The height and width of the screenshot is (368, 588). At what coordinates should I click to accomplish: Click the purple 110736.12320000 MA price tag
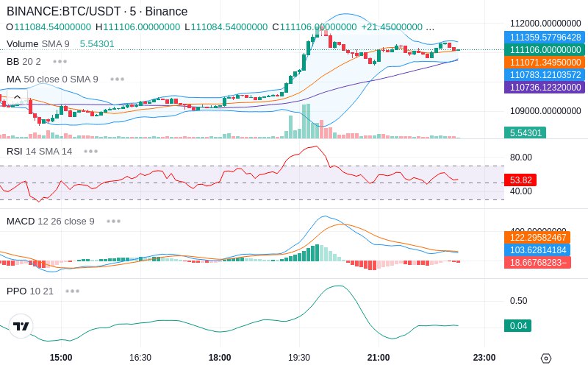click(x=545, y=87)
